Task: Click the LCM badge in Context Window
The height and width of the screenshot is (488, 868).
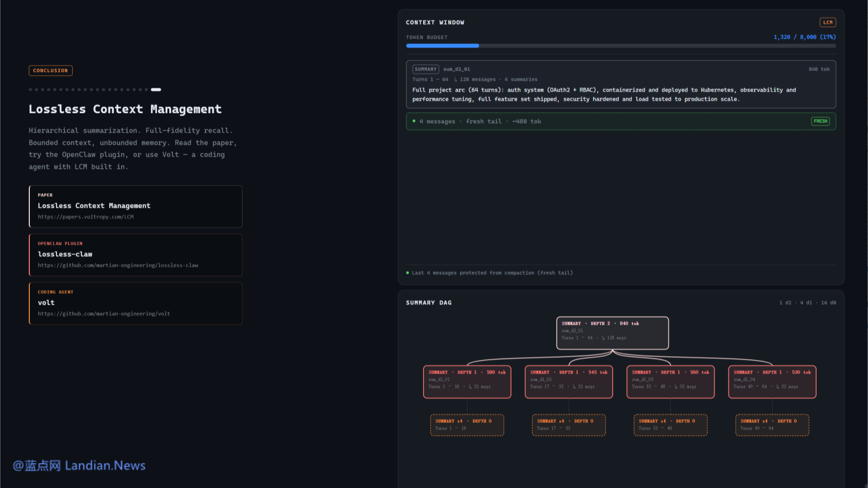Action: point(827,22)
